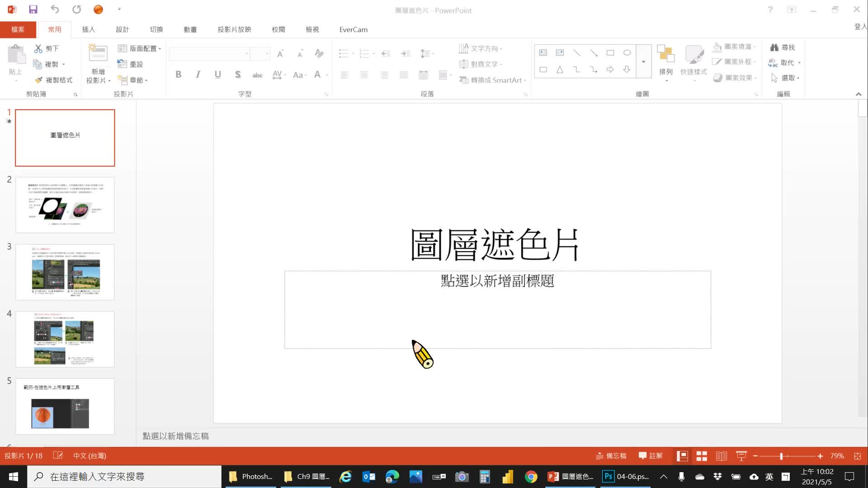Open the File (檔案) tab
The height and width of the screenshot is (488, 868).
point(18,29)
